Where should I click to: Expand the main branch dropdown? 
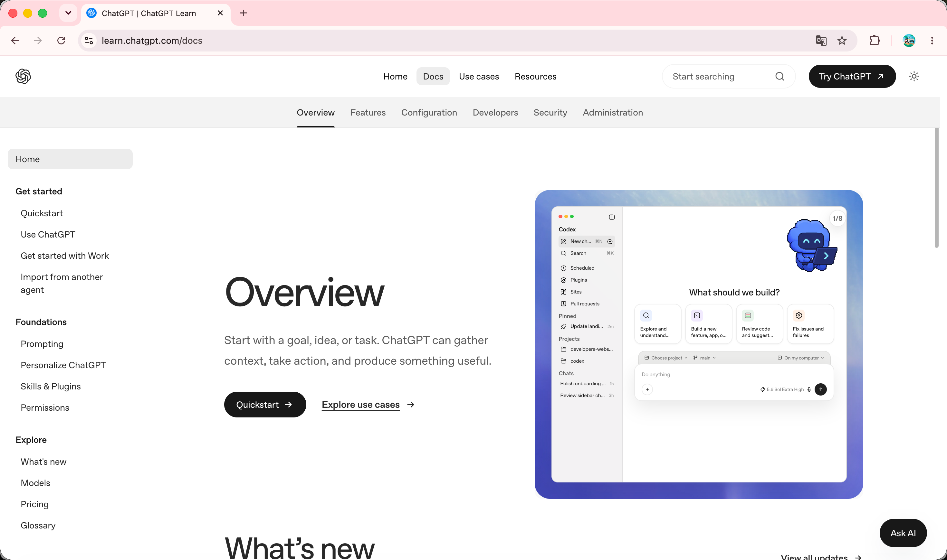click(x=704, y=358)
